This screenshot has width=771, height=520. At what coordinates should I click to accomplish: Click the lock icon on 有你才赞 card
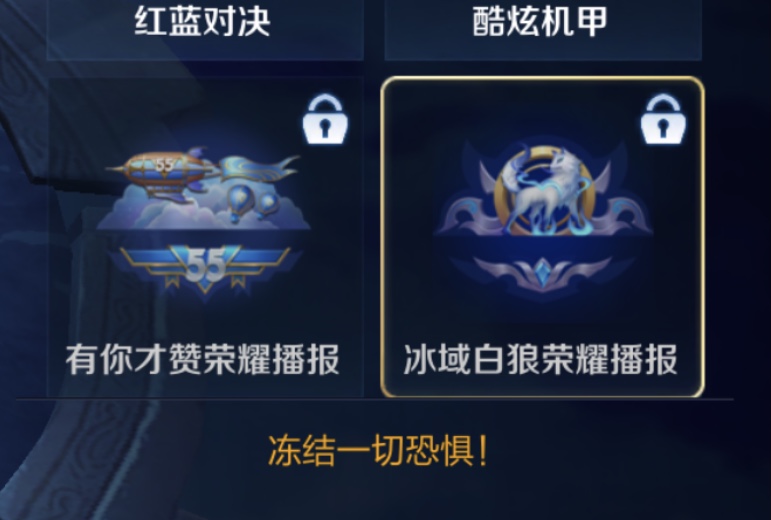(325, 119)
